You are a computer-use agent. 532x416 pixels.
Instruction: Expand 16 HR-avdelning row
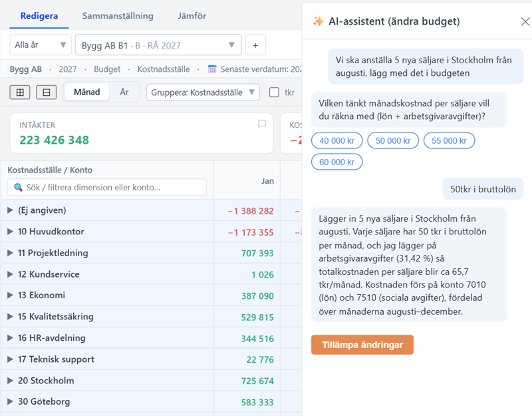[10, 338]
